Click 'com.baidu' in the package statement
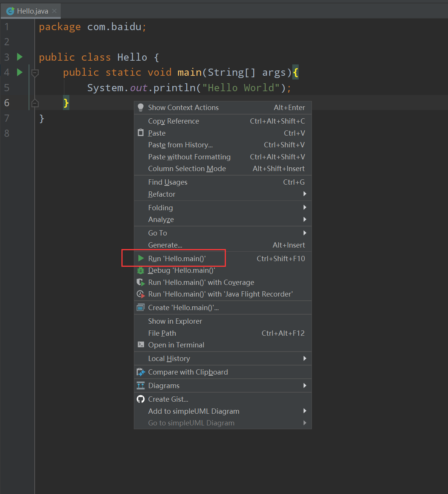The width and height of the screenshot is (448, 494). [114, 27]
